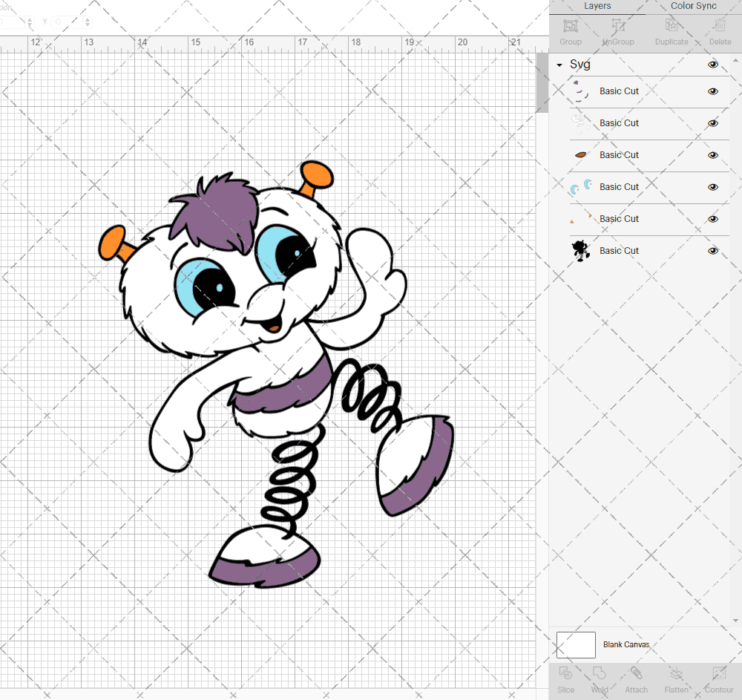Select the Duplicate icon
Viewport: 742px width, 700px height.
tap(672, 31)
